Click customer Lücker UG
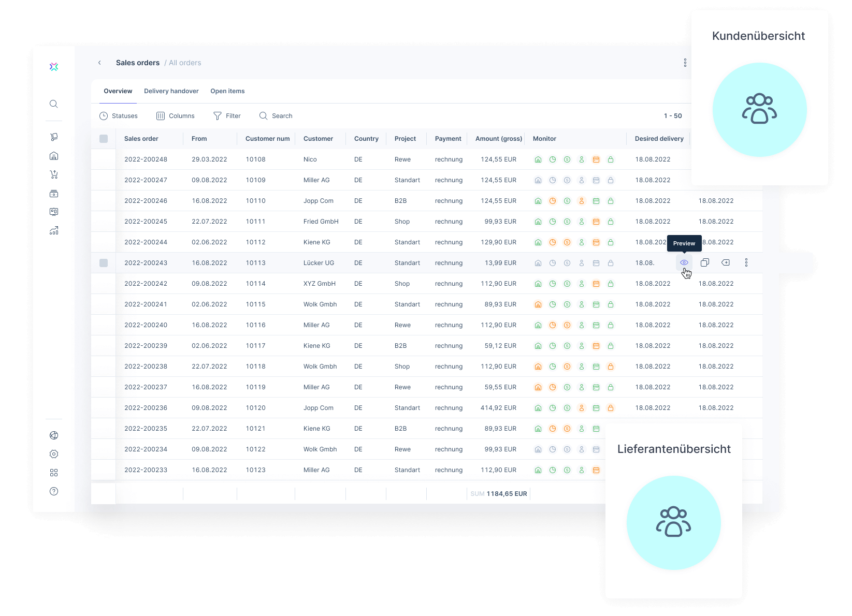This screenshot has width=852, height=616. click(x=319, y=263)
